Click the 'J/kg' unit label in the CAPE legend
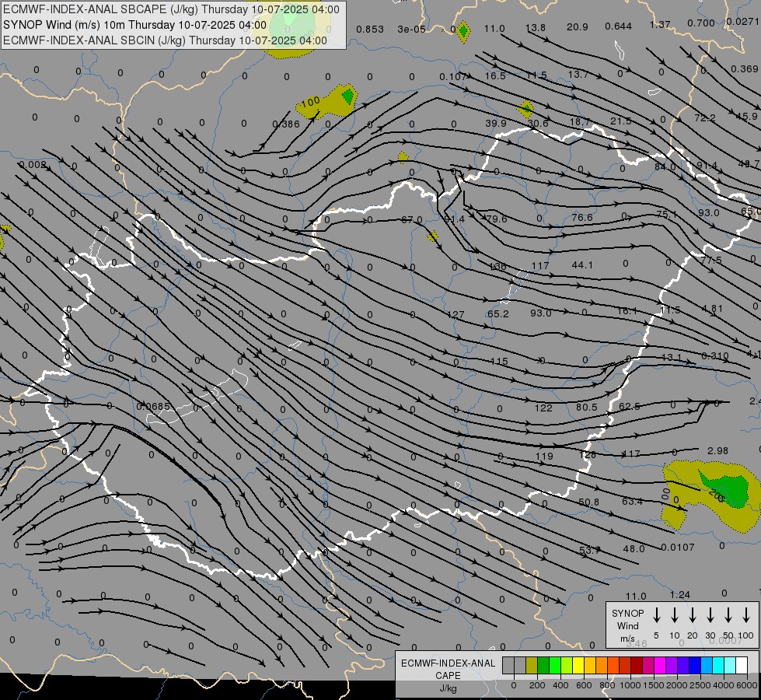Screen dimensions: 761x700 click(448, 688)
